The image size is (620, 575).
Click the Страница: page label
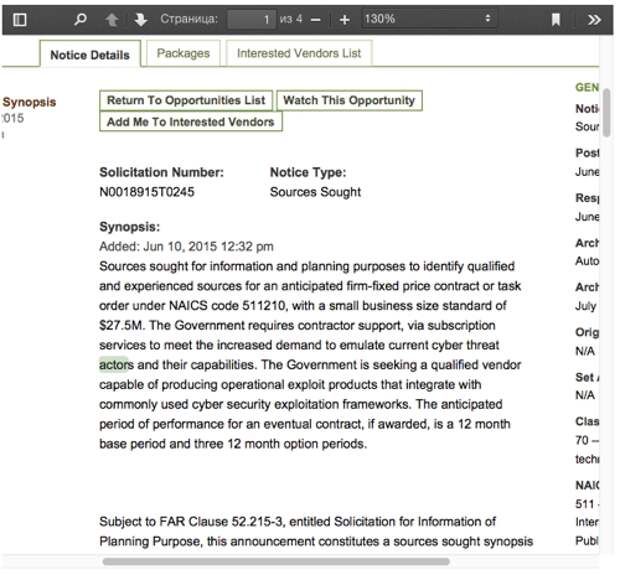click(189, 19)
